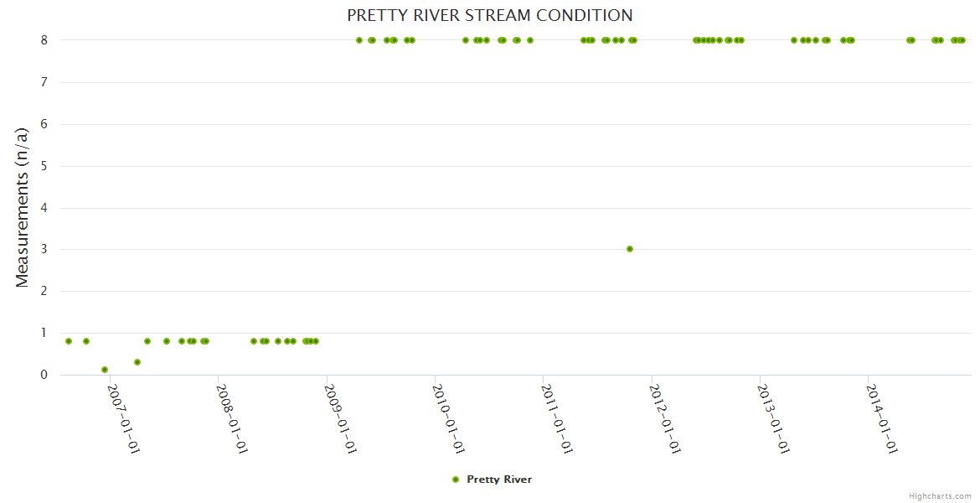Screen dimensions: 980x503
Task: Open the Highcharts.com credits link
Action: click(940, 496)
